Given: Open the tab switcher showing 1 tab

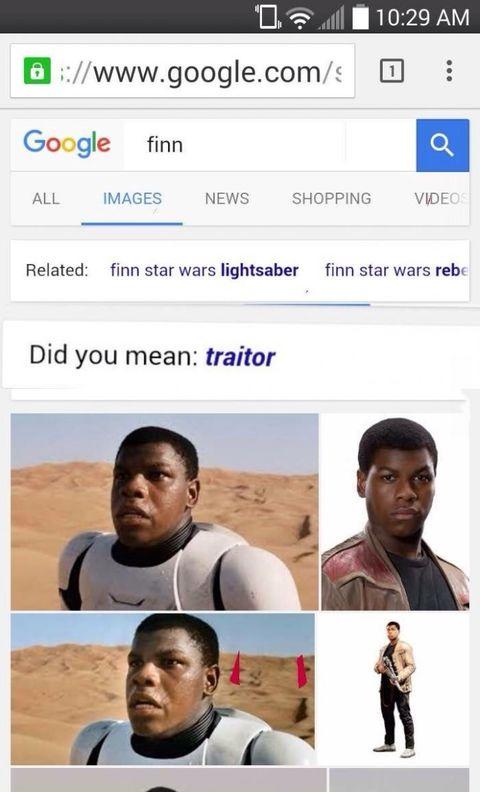Looking at the screenshot, I should pyautogui.click(x=392, y=71).
